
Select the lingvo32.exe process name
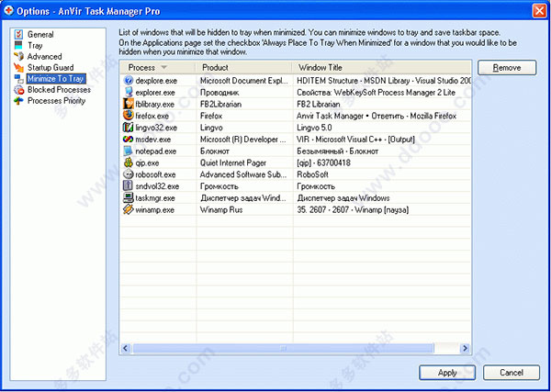coord(156,128)
